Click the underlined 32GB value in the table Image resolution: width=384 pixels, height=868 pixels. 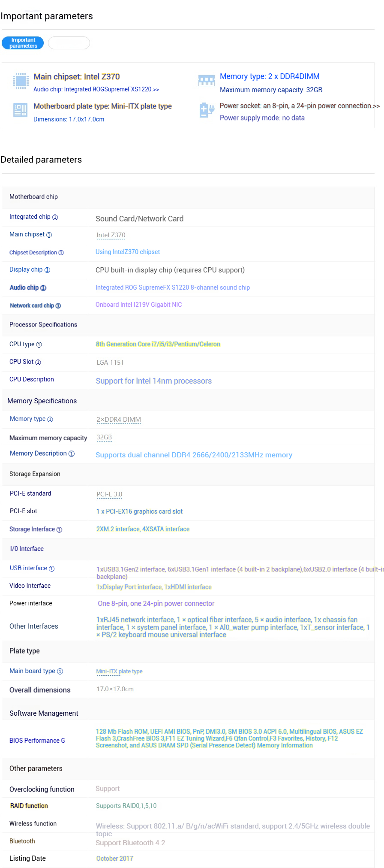(x=104, y=437)
